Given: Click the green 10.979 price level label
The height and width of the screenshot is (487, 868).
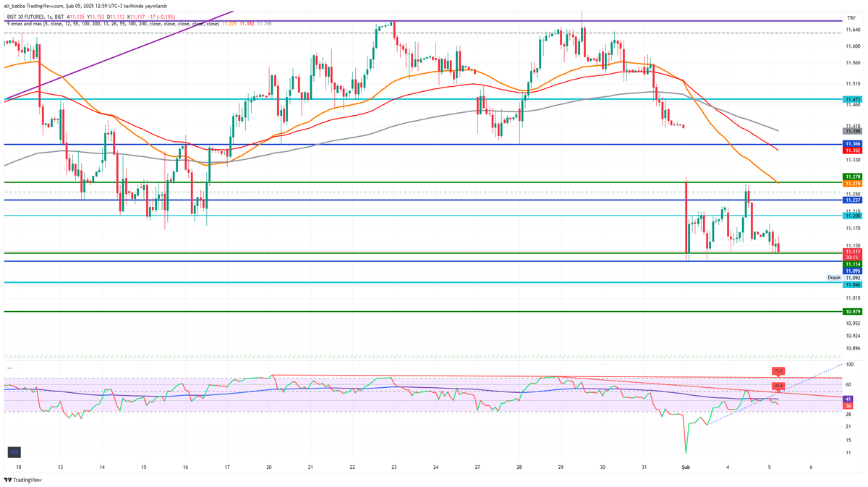Looking at the screenshot, I should [x=851, y=311].
